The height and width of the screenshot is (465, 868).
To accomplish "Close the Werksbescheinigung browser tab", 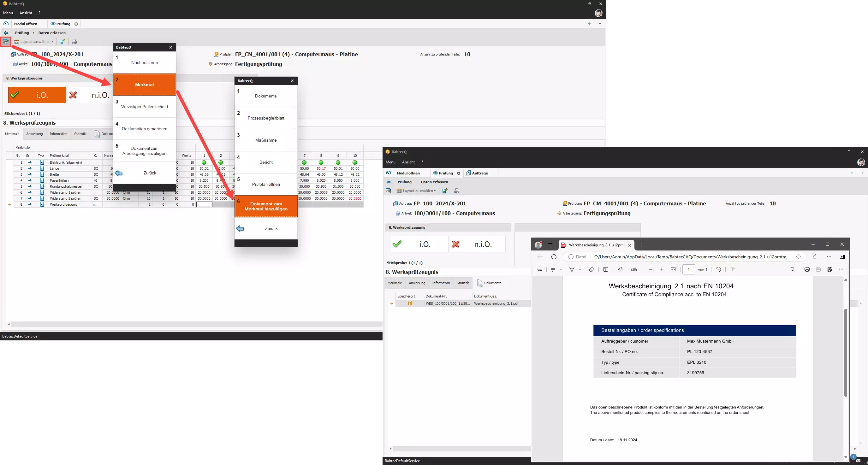I will coord(629,245).
